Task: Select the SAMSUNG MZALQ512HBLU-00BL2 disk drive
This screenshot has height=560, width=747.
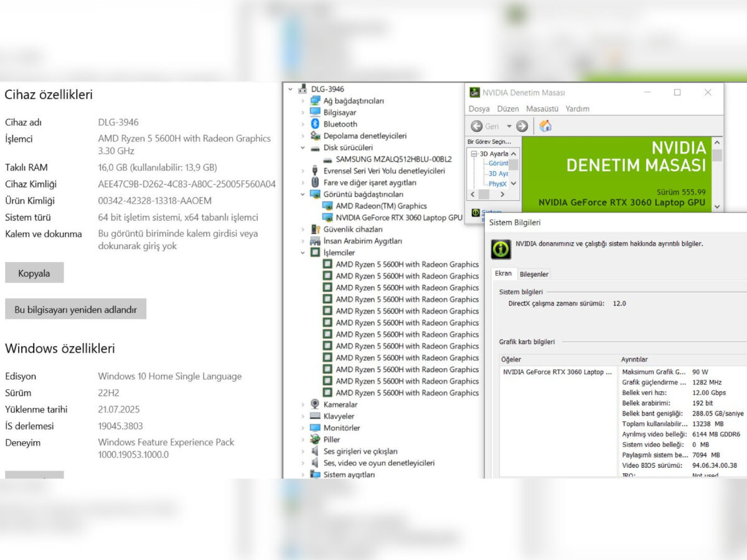Action: tap(393, 159)
